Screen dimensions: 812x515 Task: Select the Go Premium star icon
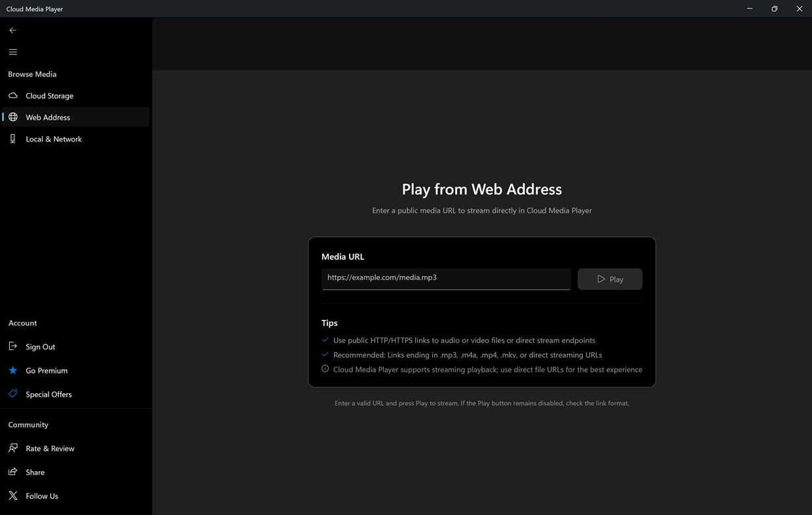pos(12,370)
